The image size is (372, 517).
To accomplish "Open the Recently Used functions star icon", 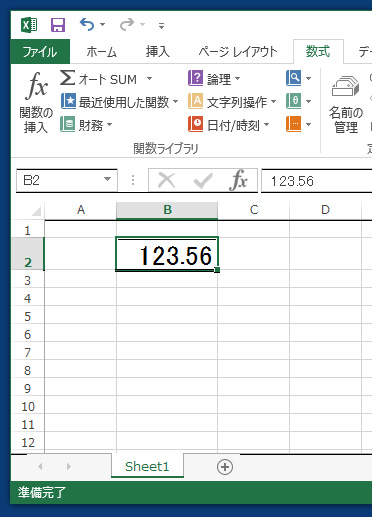I will pos(68,101).
